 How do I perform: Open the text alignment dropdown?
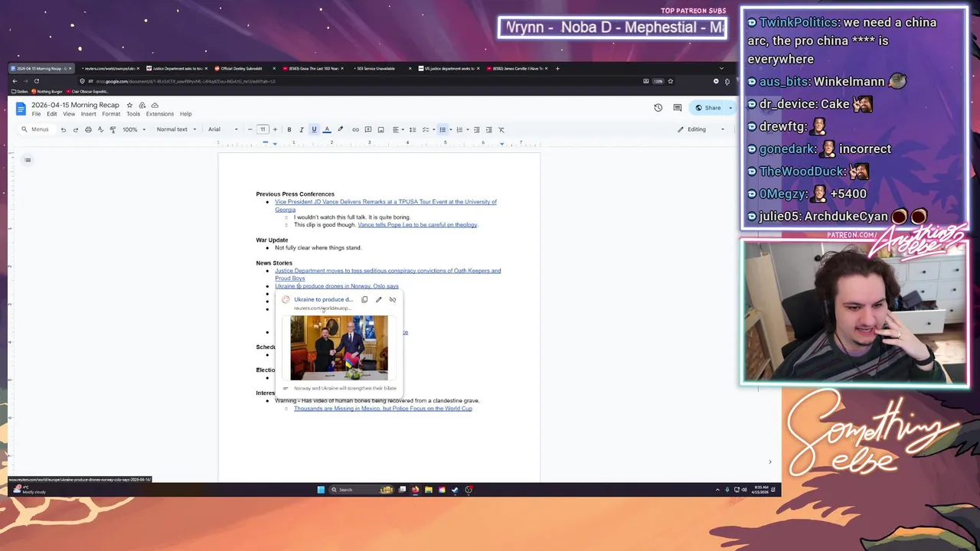[397, 129]
